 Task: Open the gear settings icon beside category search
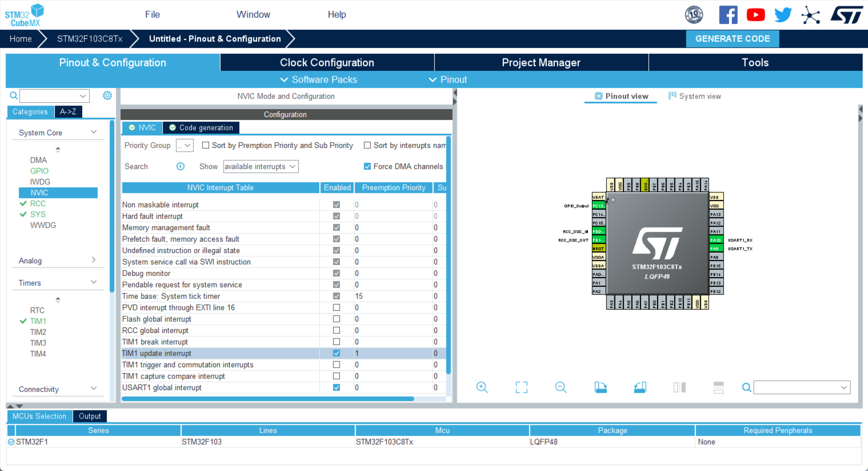point(107,95)
